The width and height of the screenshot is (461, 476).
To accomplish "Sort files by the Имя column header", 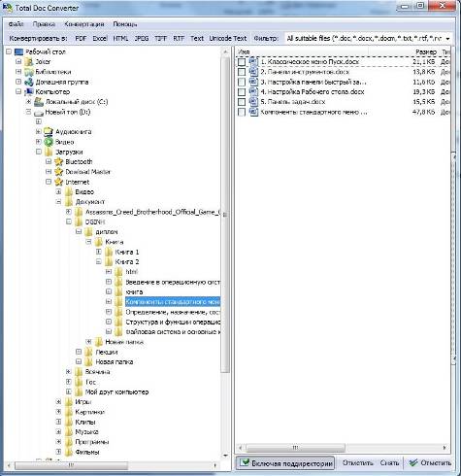I will pyautogui.click(x=244, y=51).
